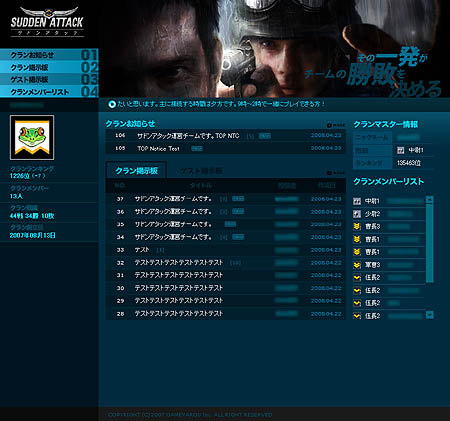Screen dimensions: 450x421
Task: Click the new badge on notice 106
Action: point(265,136)
